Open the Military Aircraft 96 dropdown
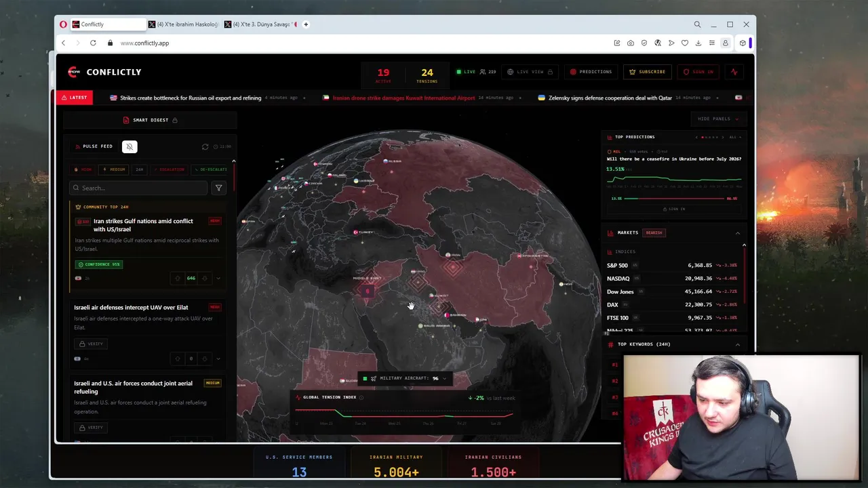 pos(404,378)
